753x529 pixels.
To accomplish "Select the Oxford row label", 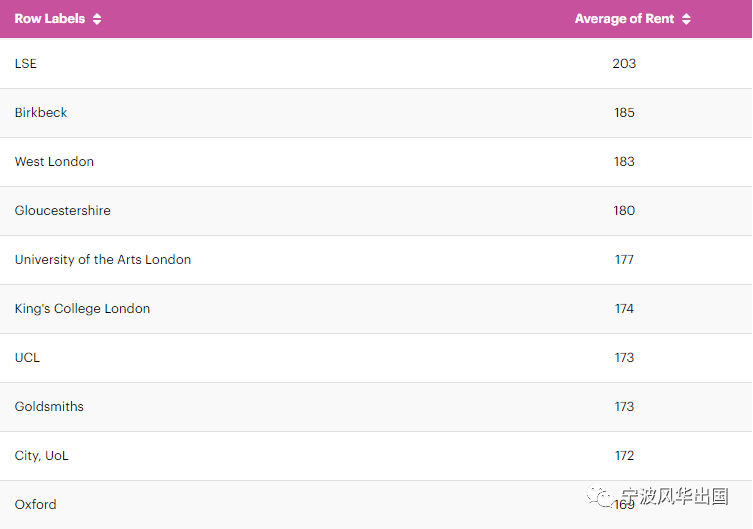I will (36, 505).
